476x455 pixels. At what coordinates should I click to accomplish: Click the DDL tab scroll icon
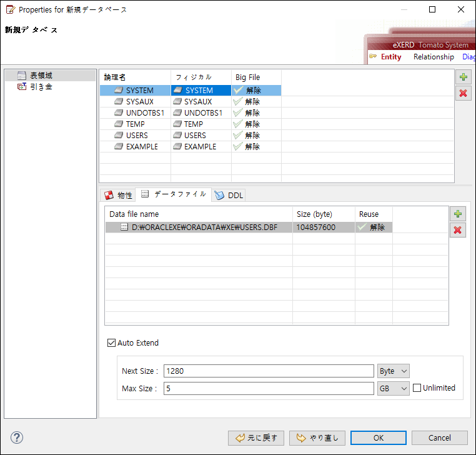tap(219, 195)
